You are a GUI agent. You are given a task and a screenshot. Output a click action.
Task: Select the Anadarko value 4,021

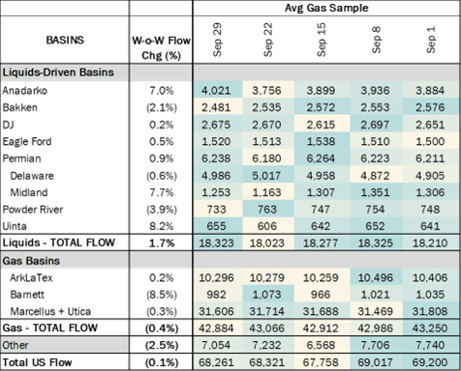point(216,91)
